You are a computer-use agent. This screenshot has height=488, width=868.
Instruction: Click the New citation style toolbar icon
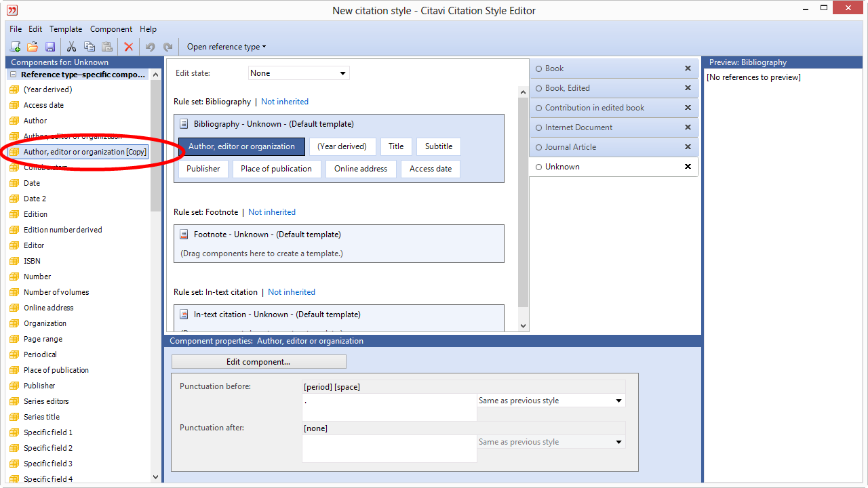coord(15,47)
